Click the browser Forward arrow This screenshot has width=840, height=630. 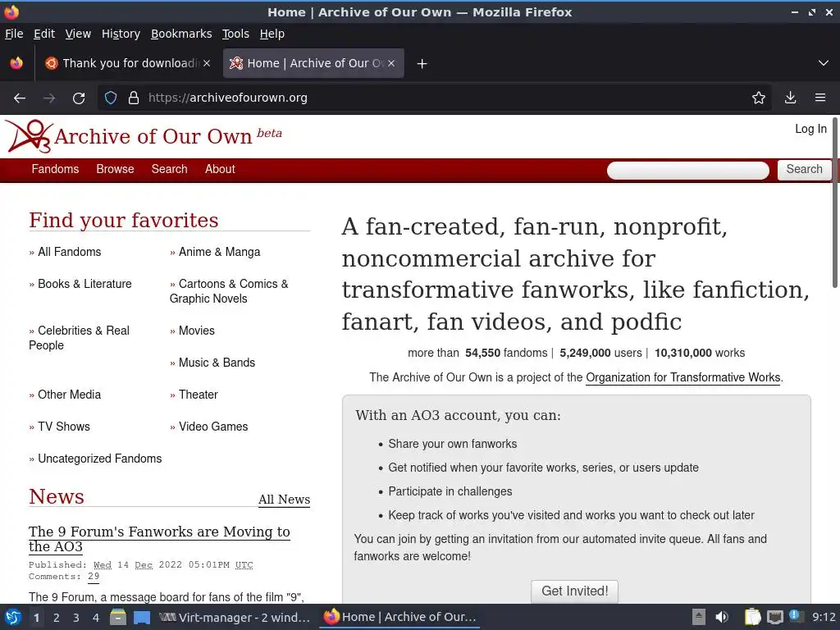49,98
